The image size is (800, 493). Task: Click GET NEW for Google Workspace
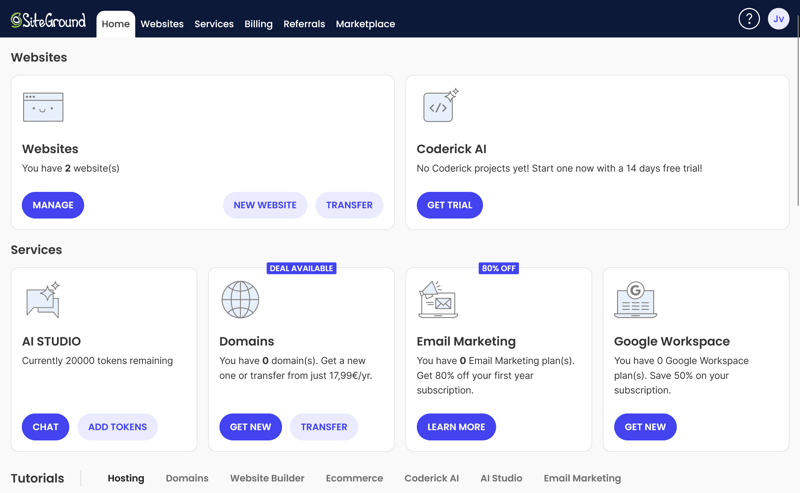645,427
